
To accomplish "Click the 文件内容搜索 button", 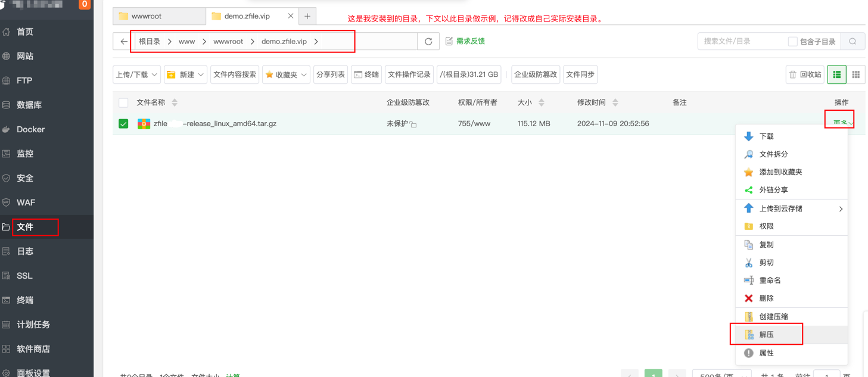I will [x=235, y=74].
